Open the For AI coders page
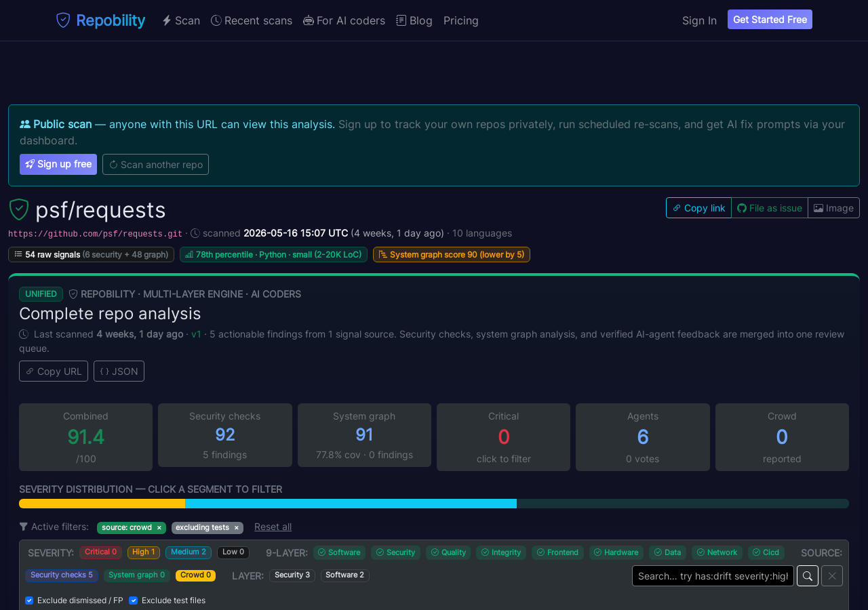The width and height of the screenshot is (868, 610). click(344, 20)
